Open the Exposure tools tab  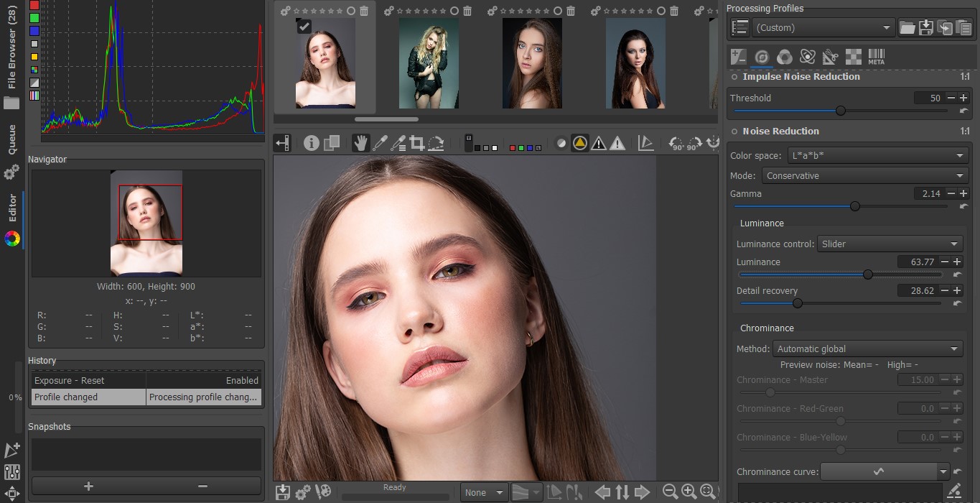point(739,57)
